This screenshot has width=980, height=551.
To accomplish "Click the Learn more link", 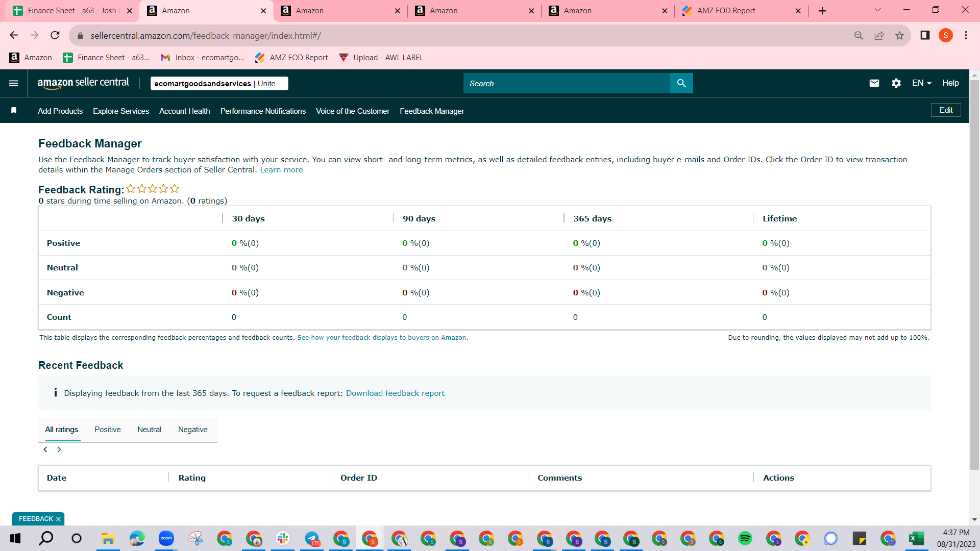I will coord(281,170).
